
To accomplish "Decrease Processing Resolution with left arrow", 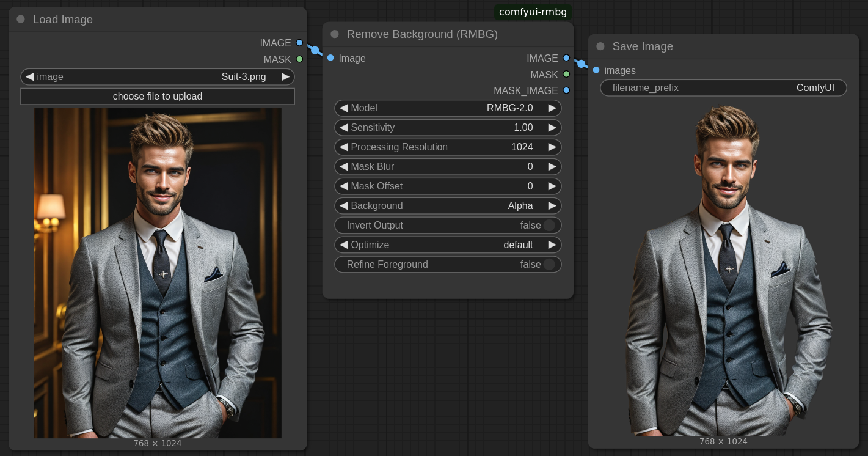I will (344, 147).
